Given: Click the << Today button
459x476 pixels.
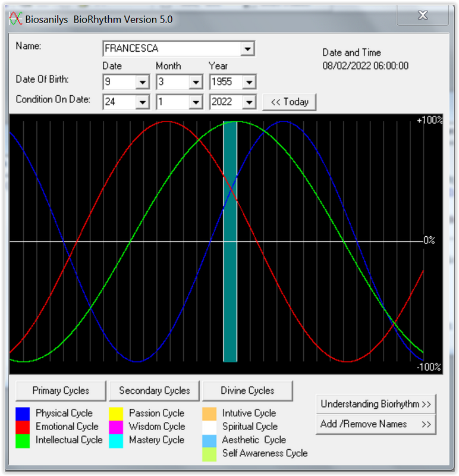Looking at the screenshot, I should 289,102.
